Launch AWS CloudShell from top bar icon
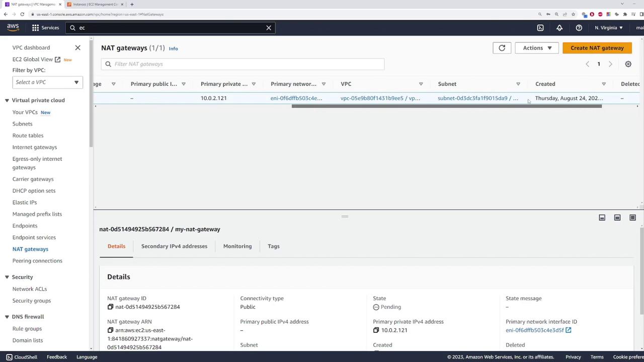The height and width of the screenshot is (362, 644). point(540,28)
